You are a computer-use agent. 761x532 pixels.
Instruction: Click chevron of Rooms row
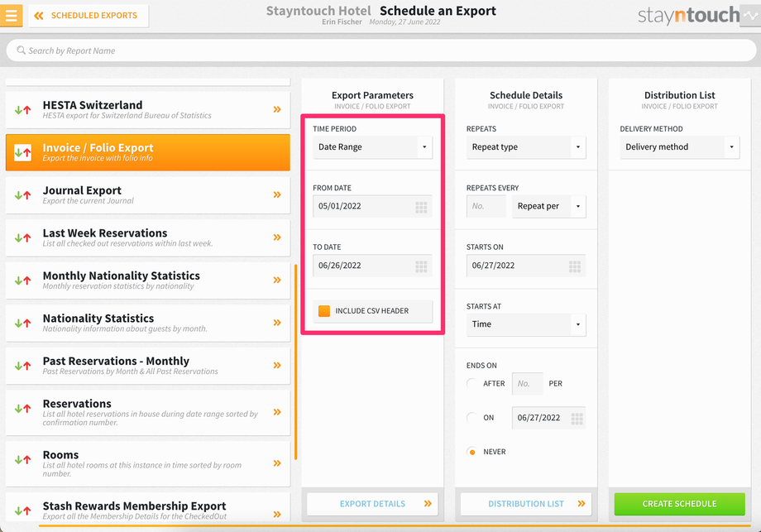point(277,463)
